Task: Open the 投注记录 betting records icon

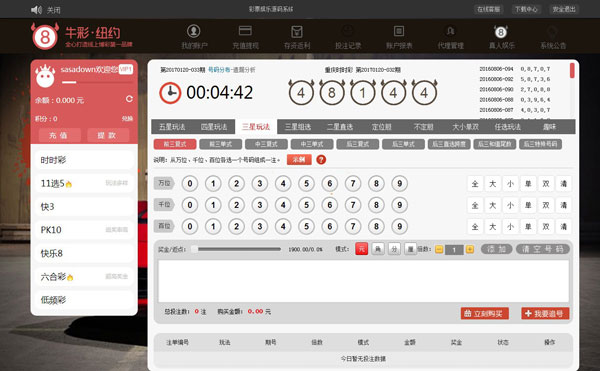Action: [x=347, y=31]
